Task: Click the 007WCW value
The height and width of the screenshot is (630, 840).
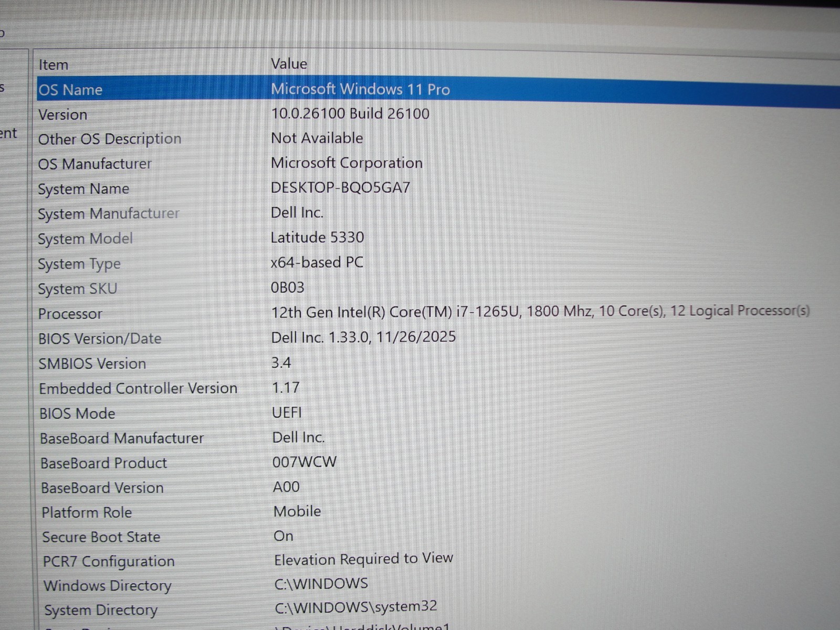Action: coord(304,462)
